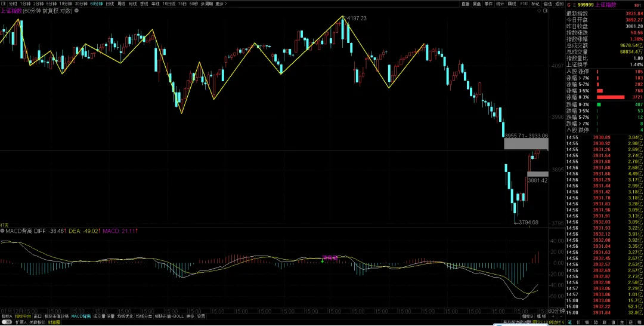Expand 更多 periods dropdown
The height and width of the screenshot is (326, 644).
click(x=221, y=4)
